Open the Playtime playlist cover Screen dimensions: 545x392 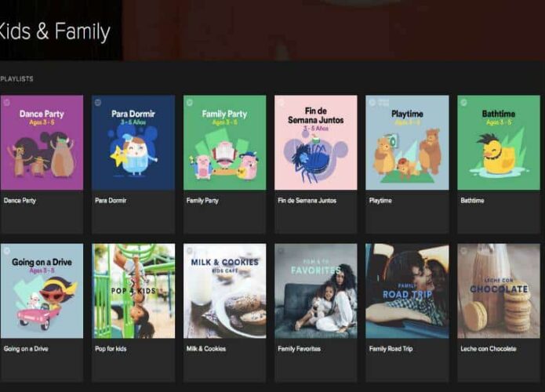407,143
